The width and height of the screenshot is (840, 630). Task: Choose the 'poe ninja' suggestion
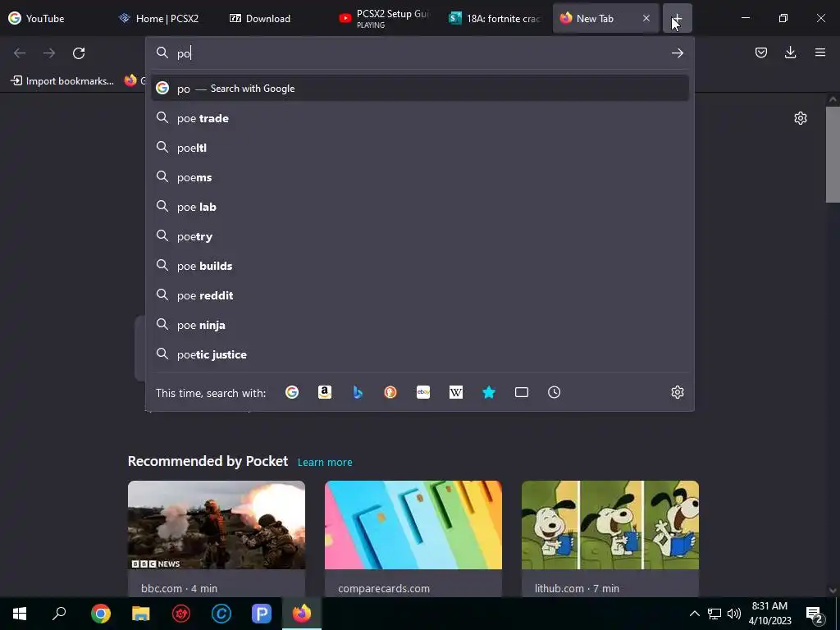[420, 324]
